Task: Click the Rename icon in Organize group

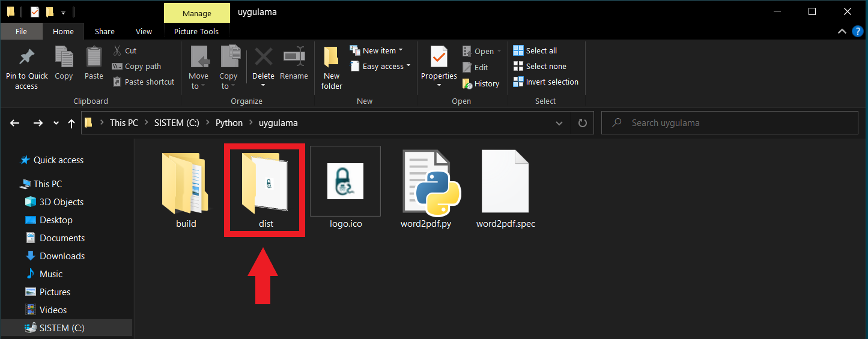Action: click(x=294, y=58)
